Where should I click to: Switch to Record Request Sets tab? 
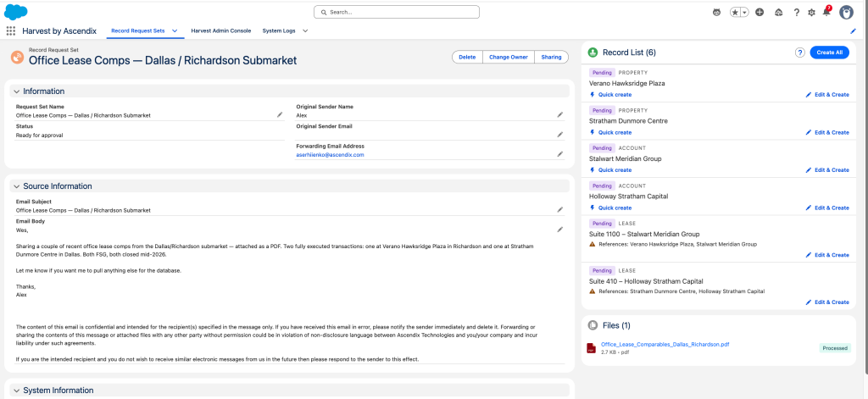point(138,31)
